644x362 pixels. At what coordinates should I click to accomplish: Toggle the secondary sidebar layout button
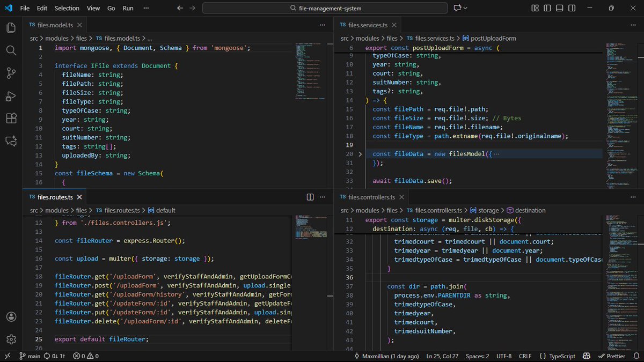tap(570, 8)
